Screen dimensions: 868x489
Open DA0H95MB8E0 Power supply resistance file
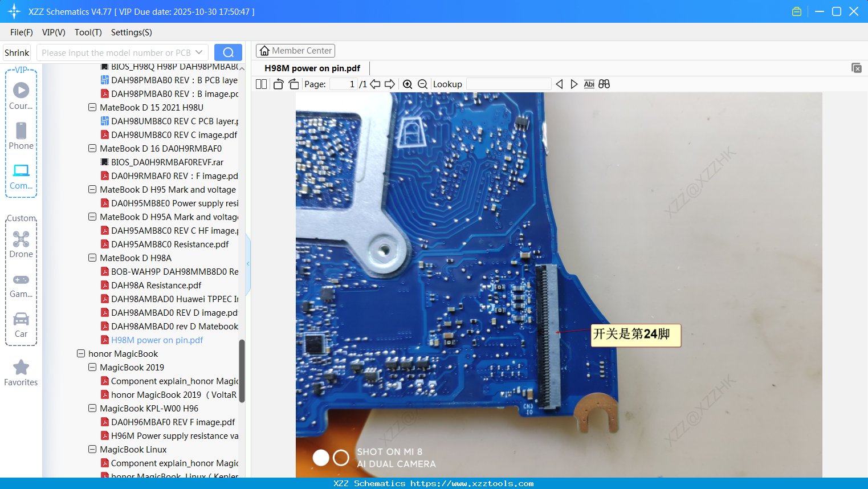(169, 203)
